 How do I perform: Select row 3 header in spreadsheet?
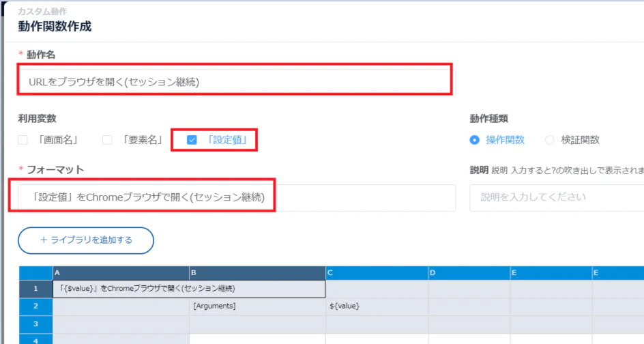coord(35,324)
